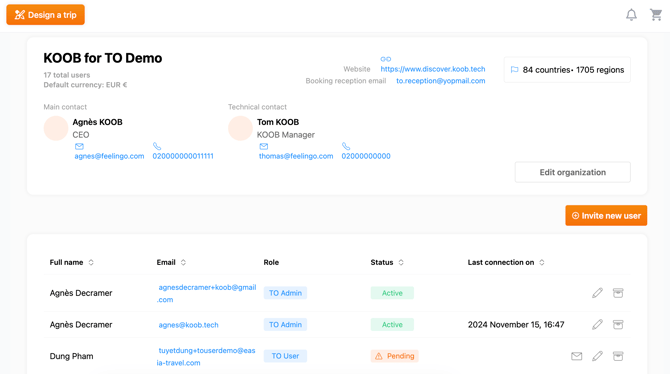Open the notifications bell

coord(631,15)
